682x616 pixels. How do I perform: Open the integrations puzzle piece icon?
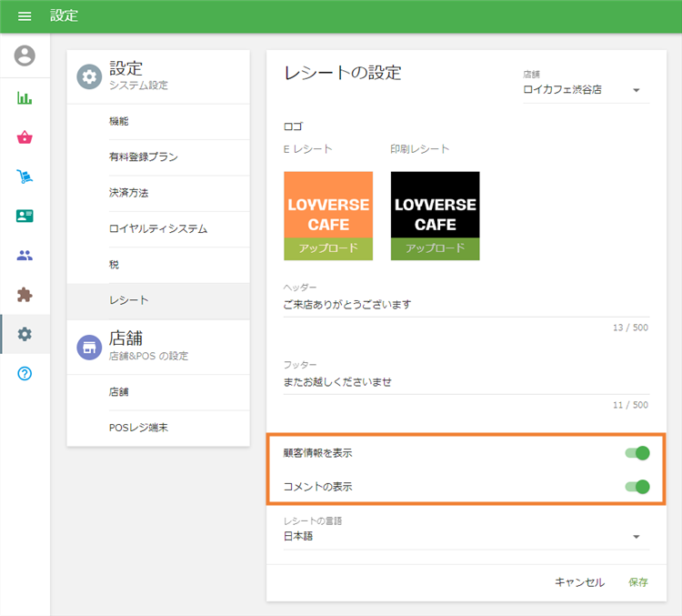(x=25, y=295)
